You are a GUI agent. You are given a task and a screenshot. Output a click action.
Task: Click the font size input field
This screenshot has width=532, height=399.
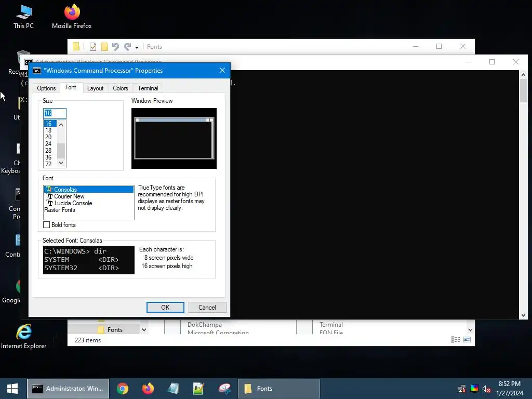click(55, 113)
